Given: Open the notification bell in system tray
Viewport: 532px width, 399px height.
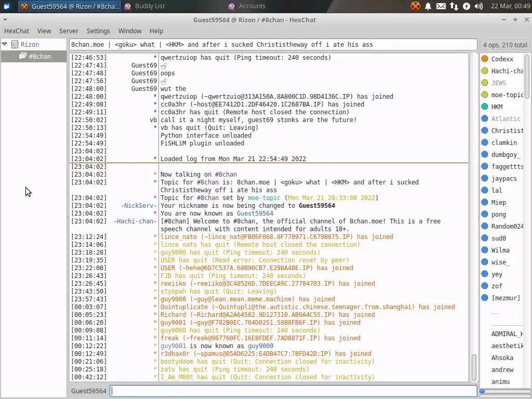Looking at the screenshot, I should [428, 6].
